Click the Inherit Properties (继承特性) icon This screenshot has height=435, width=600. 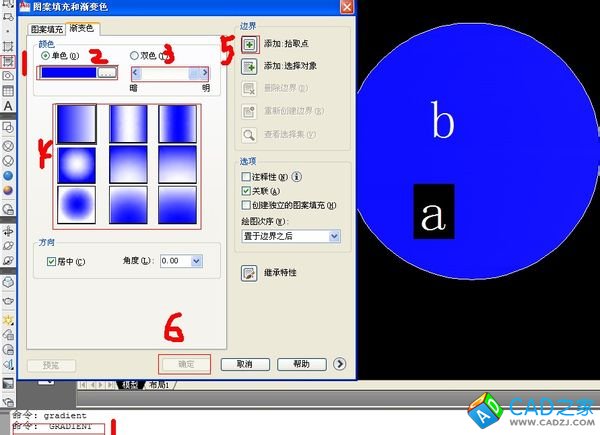tap(250, 273)
